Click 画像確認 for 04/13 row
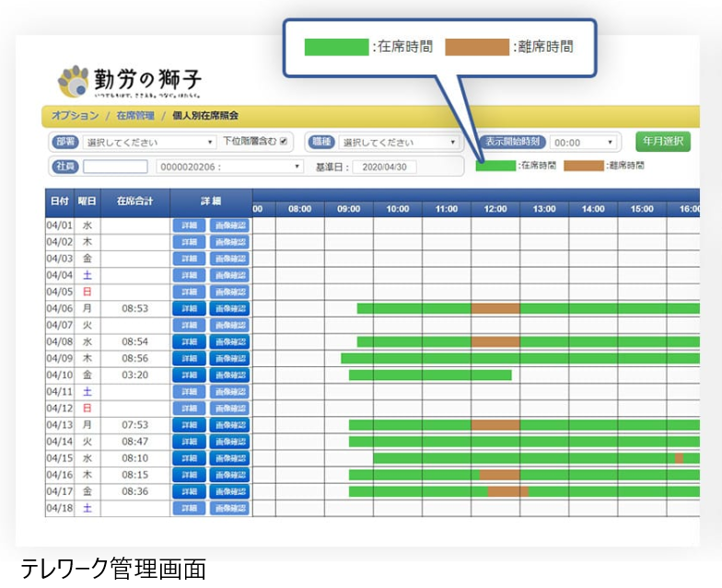The height and width of the screenshot is (588, 722). [229, 425]
